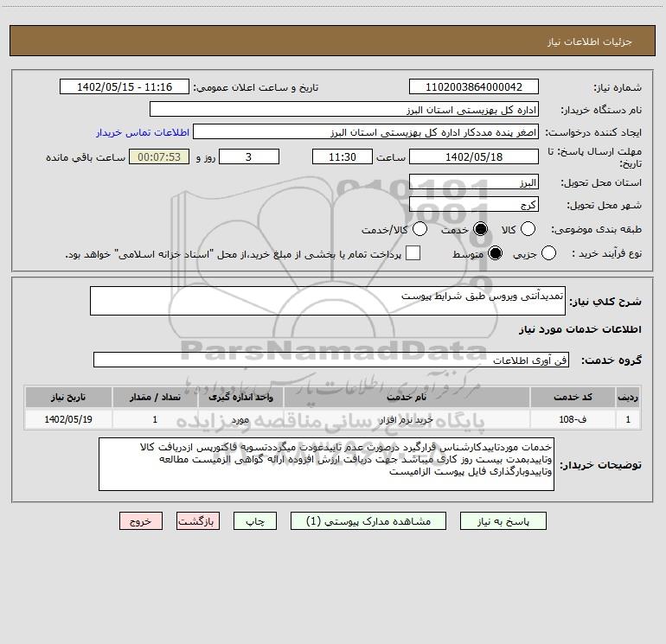
Task: Select the کالا radio button
Action: coord(528,229)
